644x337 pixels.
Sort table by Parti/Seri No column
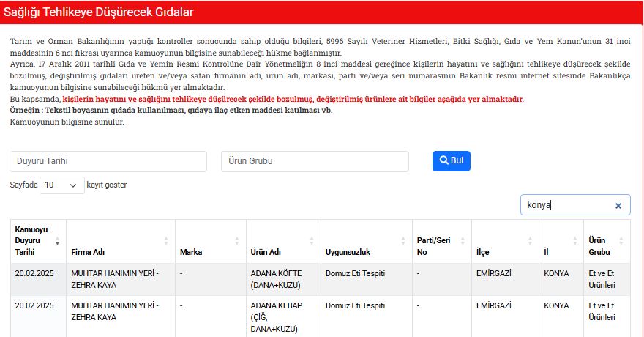463,241
